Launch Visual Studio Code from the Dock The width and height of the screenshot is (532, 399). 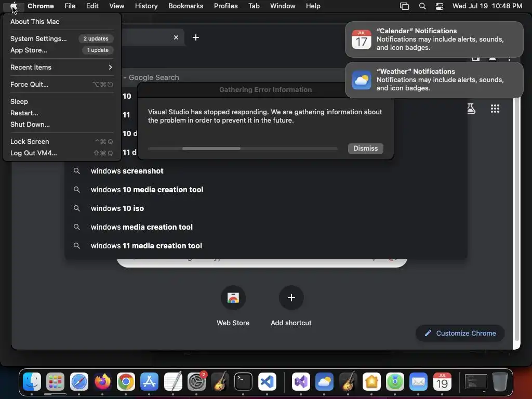click(x=267, y=382)
